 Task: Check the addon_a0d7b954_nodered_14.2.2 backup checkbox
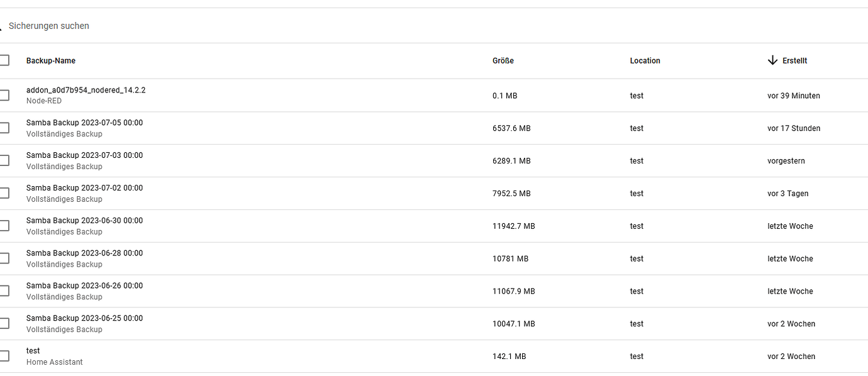(x=4, y=96)
